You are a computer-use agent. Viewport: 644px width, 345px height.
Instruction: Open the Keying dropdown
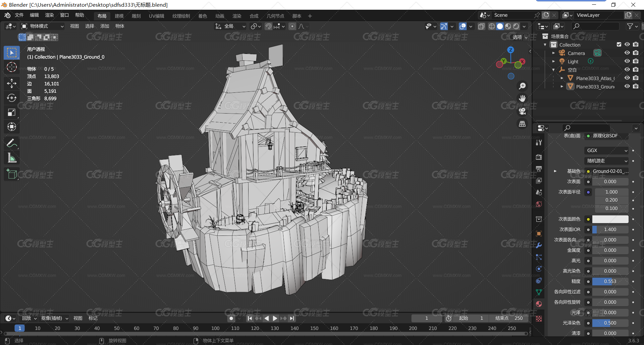(x=54, y=318)
